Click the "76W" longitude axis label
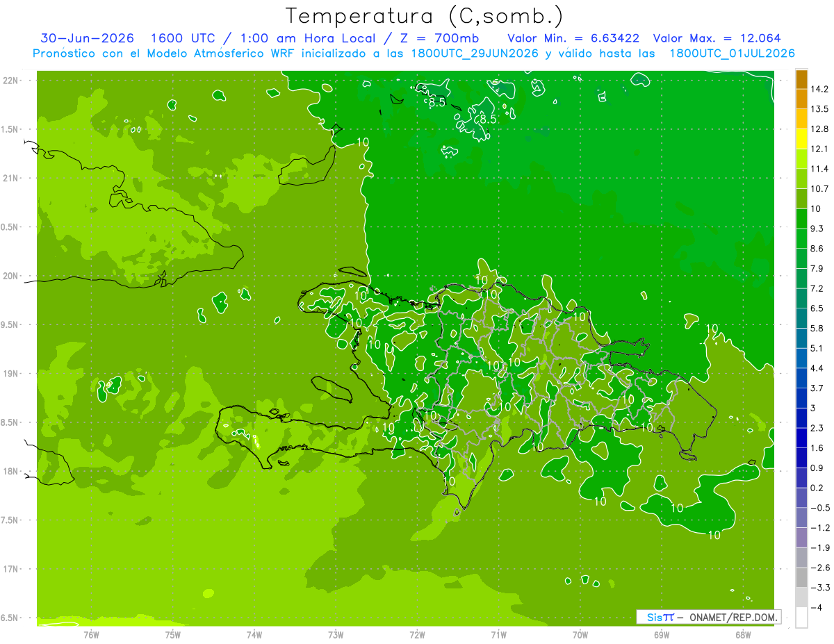 (90, 634)
